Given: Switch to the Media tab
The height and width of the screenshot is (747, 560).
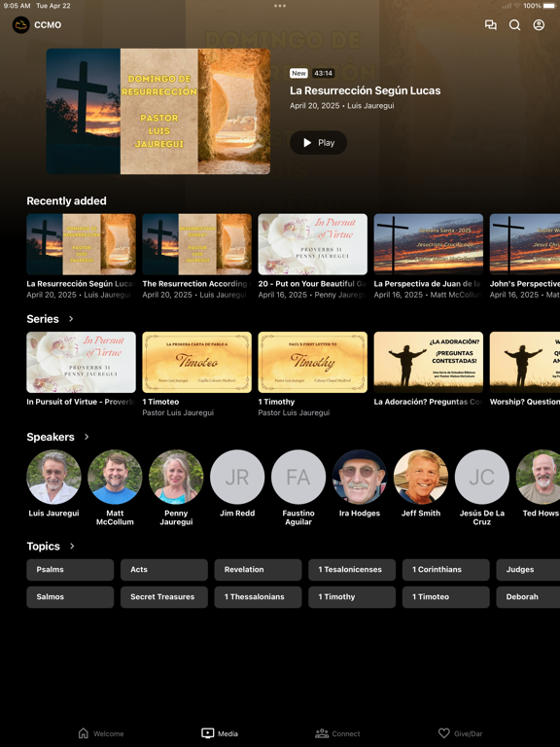Looking at the screenshot, I should [x=220, y=733].
